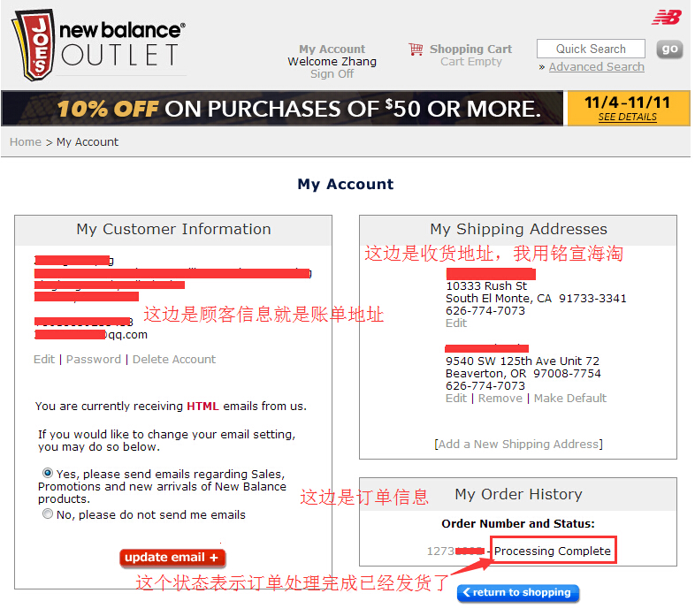Image resolution: width=695 pixels, height=616 pixels.
Task: Click the New Balance NB logo icon
Action: click(666, 18)
